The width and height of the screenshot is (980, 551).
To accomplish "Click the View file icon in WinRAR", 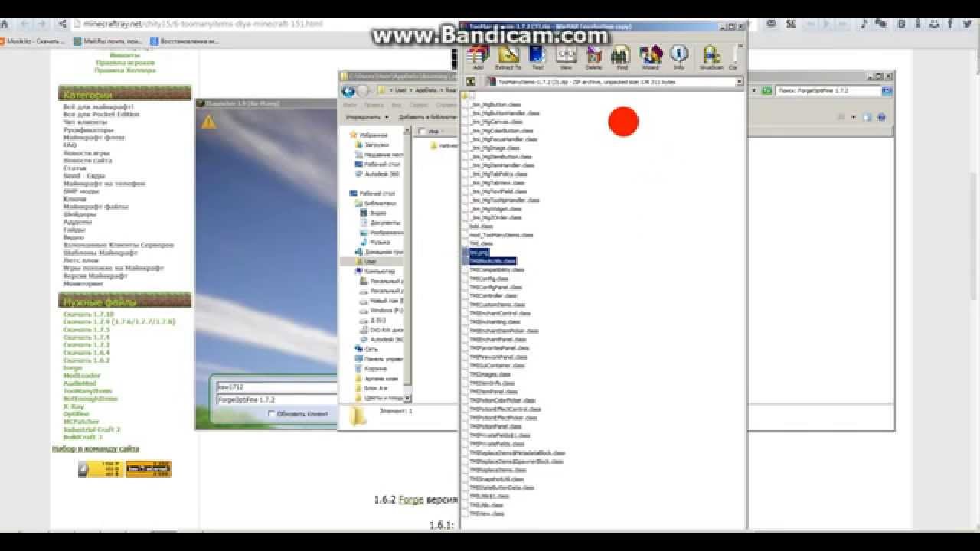I will point(566,56).
